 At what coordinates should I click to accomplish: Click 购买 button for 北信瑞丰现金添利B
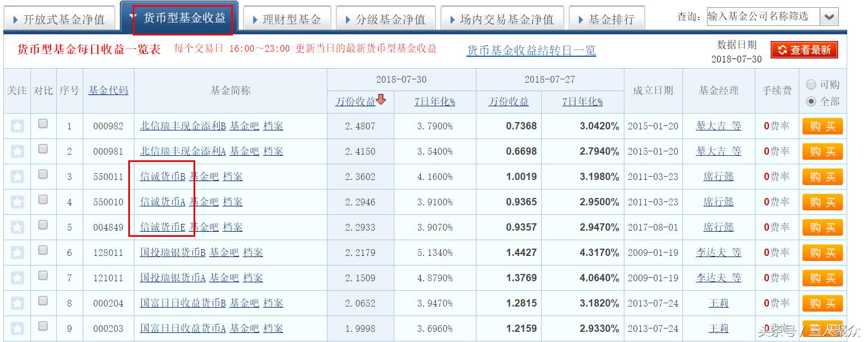[822, 126]
